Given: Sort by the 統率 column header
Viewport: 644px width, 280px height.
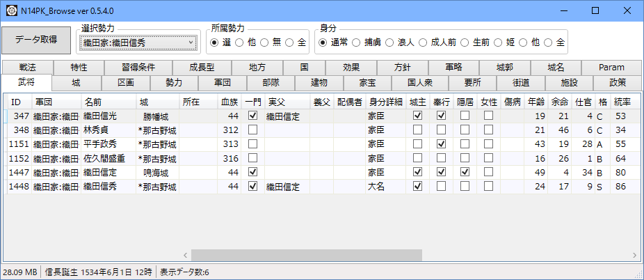Looking at the screenshot, I should [622, 102].
